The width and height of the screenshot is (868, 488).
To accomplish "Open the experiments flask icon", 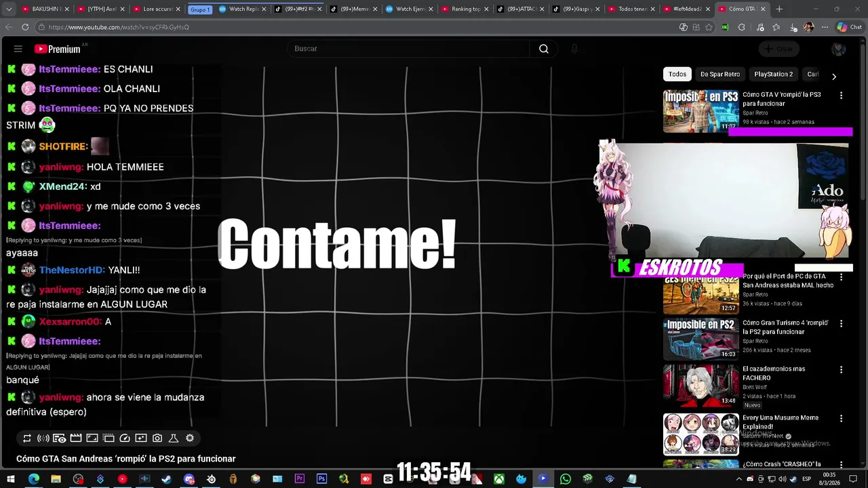I will 174,439.
